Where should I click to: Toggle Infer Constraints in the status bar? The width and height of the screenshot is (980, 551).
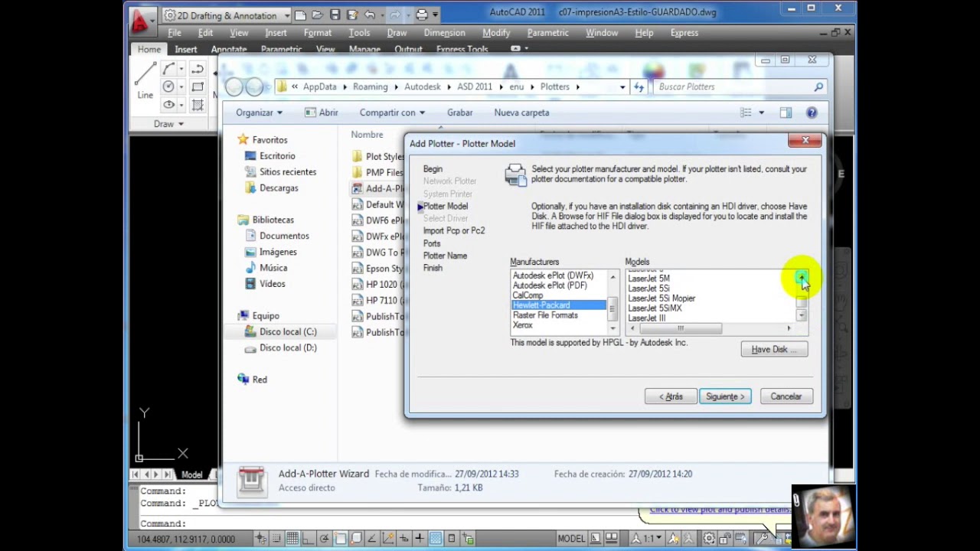(260, 538)
